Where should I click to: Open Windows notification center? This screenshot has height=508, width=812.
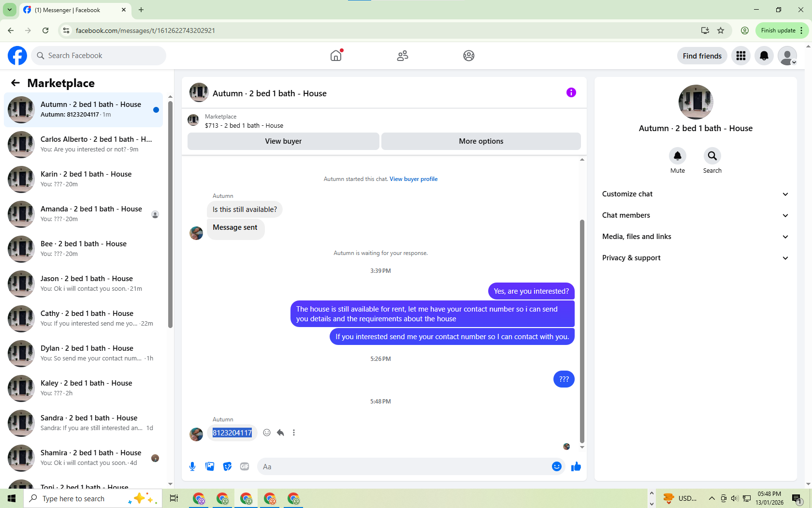point(797,498)
